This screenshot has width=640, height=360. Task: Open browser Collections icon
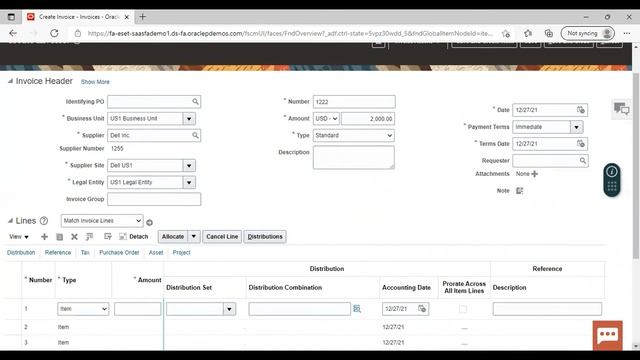click(549, 33)
